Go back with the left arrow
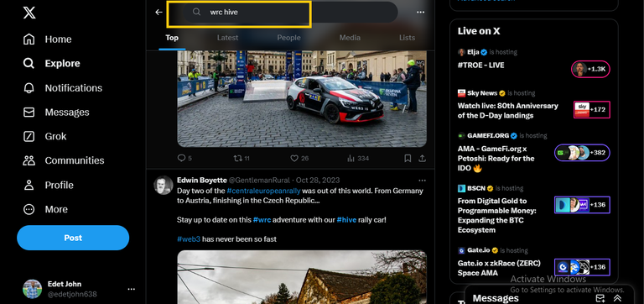The width and height of the screenshot is (644, 304). click(x=159, y=13)
